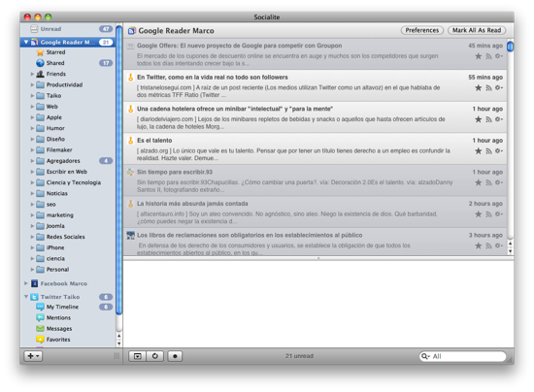Open the Shared items globe entry
The height and width of the screenshot is (392, 534).
pyautogui.click(x=55, y=63)
